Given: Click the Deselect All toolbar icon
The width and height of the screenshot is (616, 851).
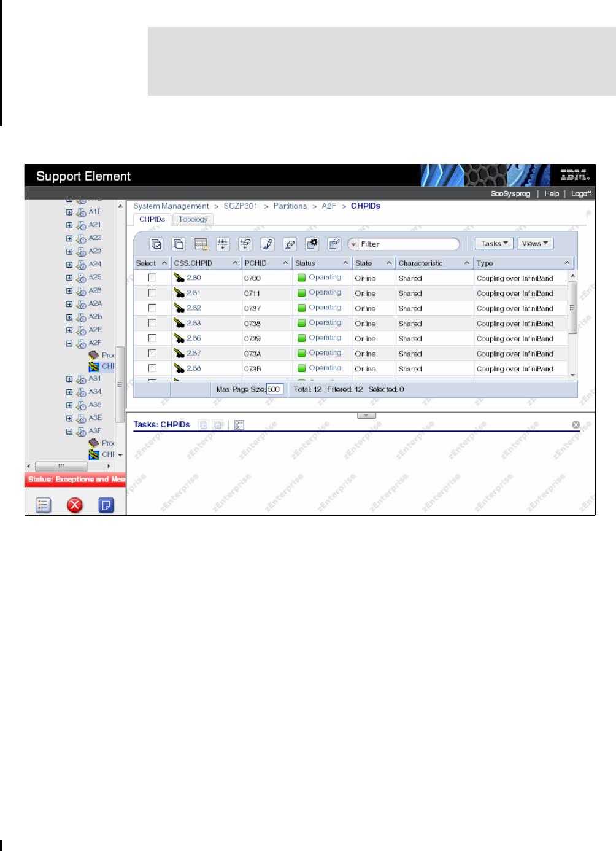Looking at the screenshot, I should (x=179, y=244).
